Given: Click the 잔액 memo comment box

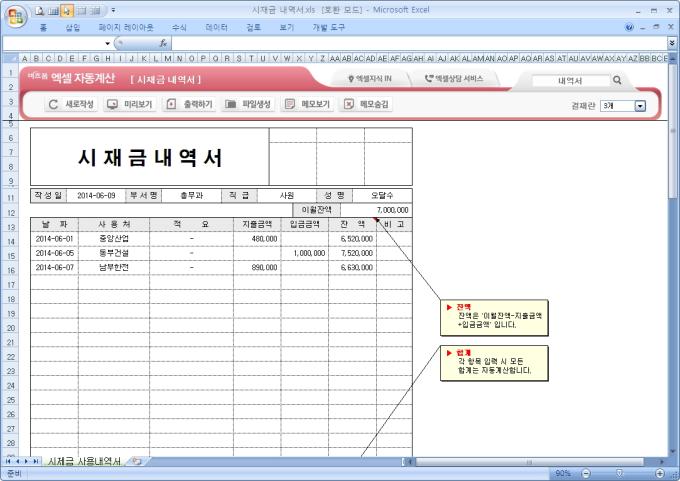Looking at the screenshot, I should point(494,317).
